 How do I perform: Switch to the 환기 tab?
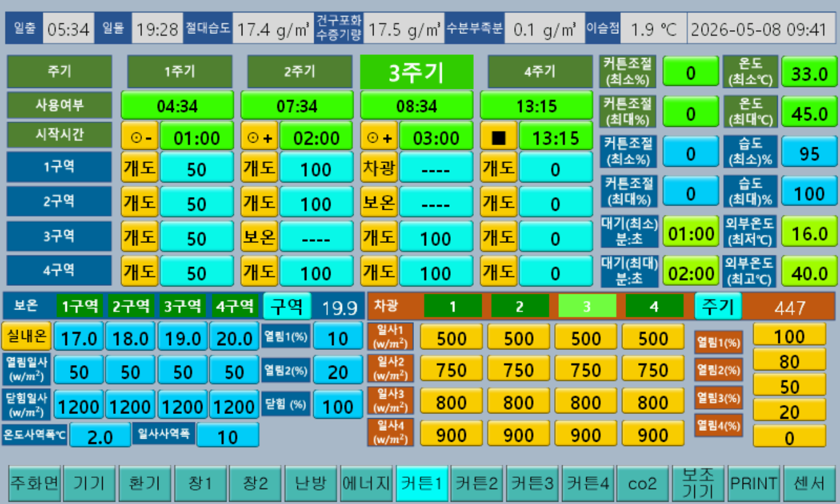click(x=145, y=483)
